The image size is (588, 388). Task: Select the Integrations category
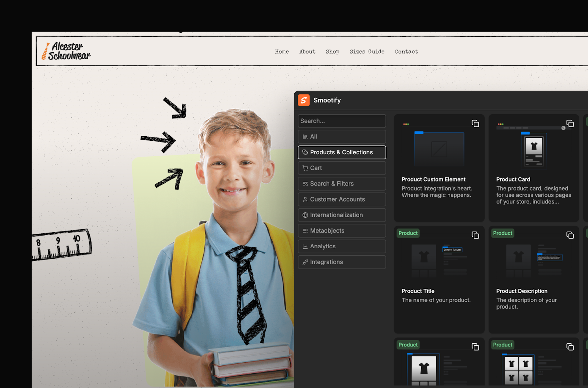pyautogui.click(x=341, y=262)
